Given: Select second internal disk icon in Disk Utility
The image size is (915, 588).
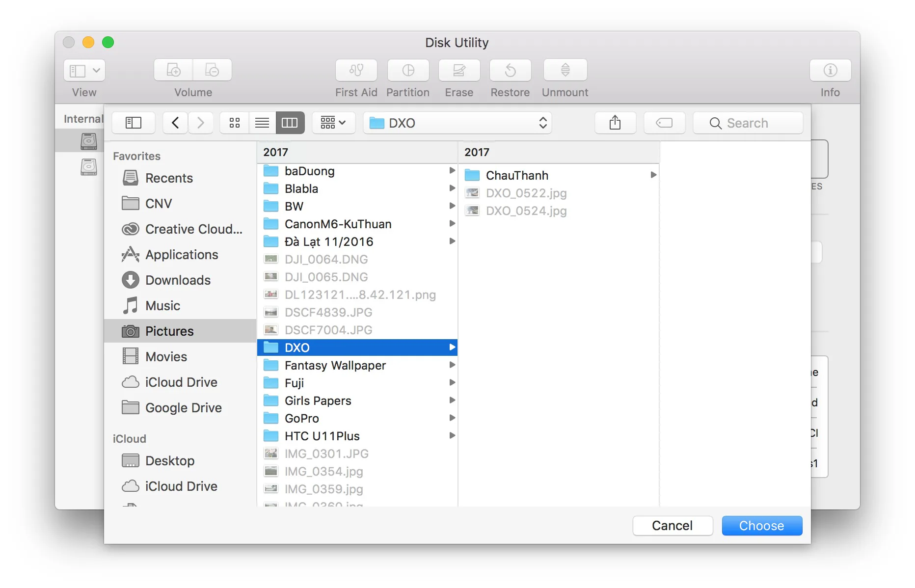Looking at the screenshot, I should pos(89,167).
